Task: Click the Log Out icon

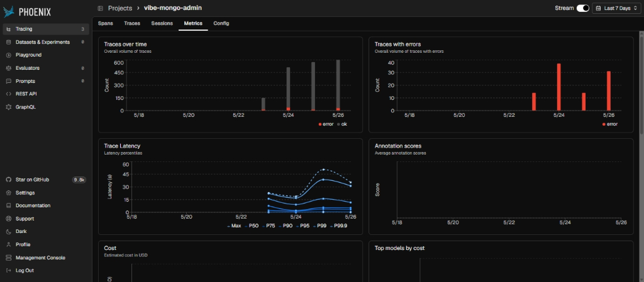Action: pyautogui.click(x=9, y=271)
